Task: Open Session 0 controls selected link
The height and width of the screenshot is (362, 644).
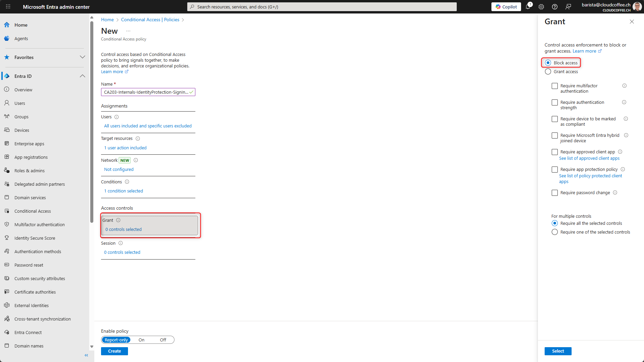Action: coord(122,252)
